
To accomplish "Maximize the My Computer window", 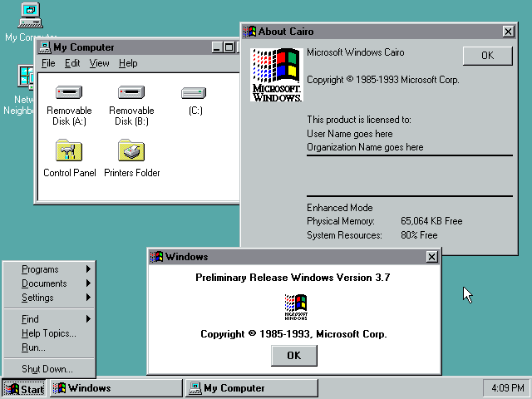I will tap(229, 47).
